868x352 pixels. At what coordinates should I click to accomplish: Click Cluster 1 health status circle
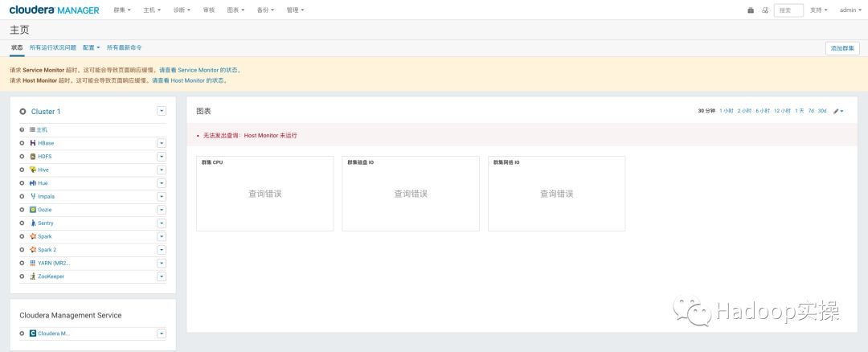pos(23,111)
